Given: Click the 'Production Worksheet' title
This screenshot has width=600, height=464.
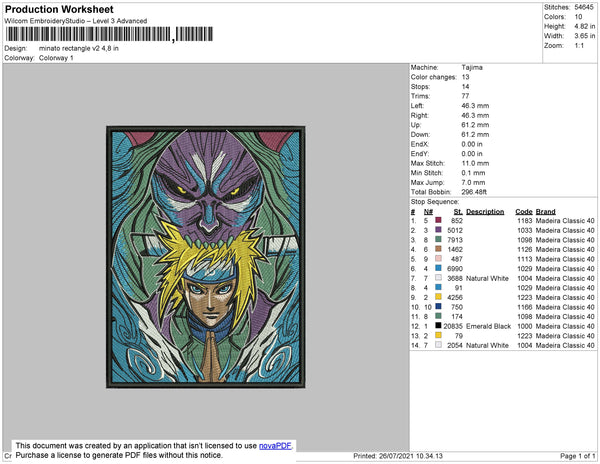Looking at the screenshot, I should click(59, 10).
